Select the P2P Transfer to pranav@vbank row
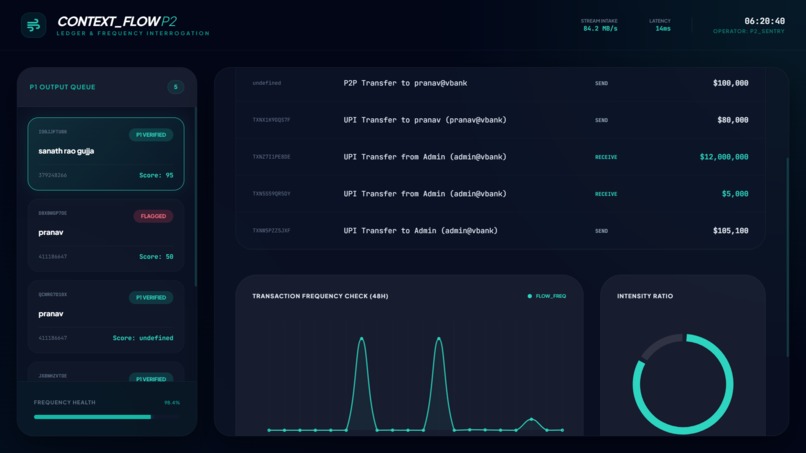Viewport: 806px width, 453px height. (x=500, y=83)
